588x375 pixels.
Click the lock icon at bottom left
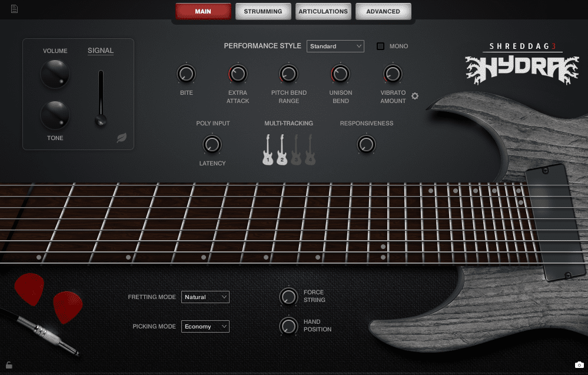[x=9, y=365]
